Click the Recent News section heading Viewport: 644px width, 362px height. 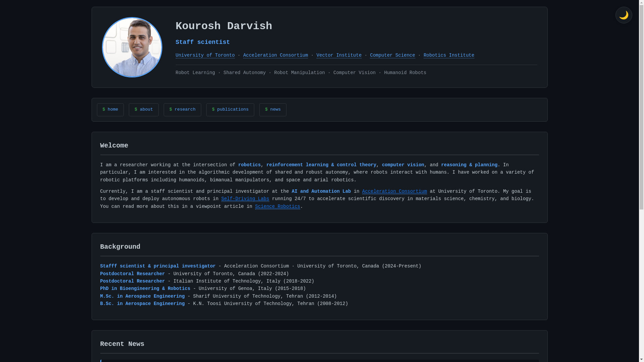click(x=122, y=344)
